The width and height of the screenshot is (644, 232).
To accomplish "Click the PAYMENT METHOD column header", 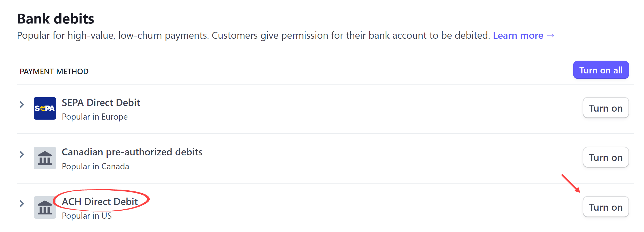I will [x=54, y=71].
